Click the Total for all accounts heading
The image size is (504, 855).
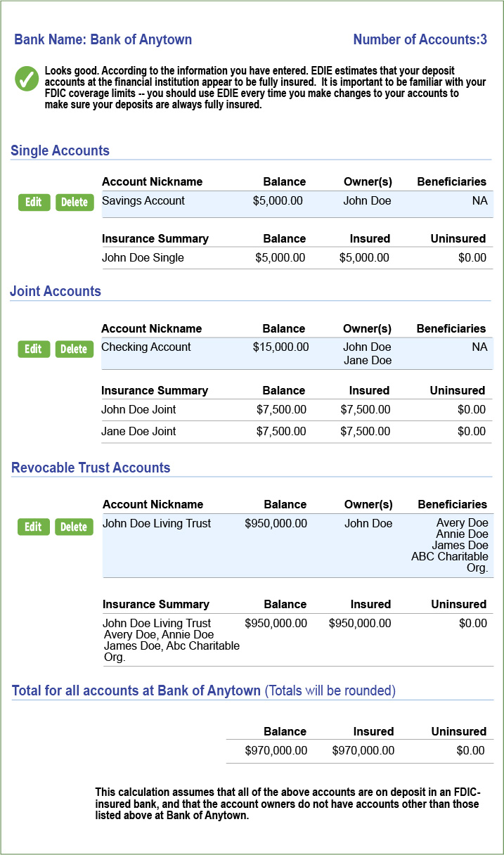[136, 690]
